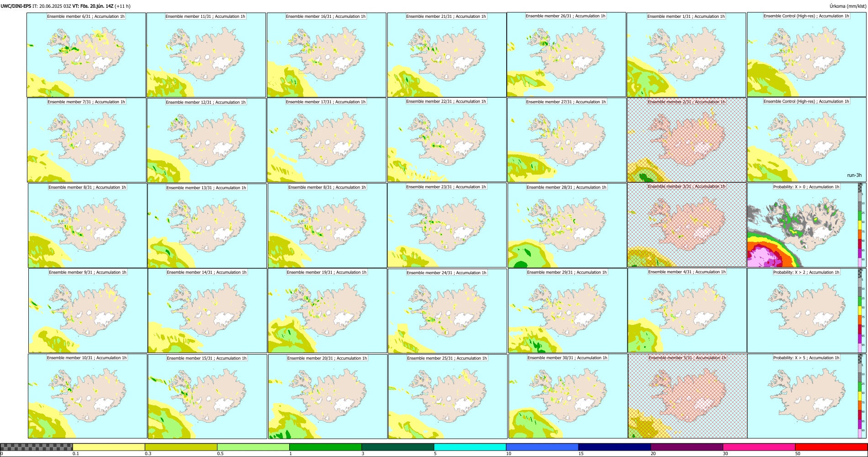
Task: Select the pink 30–50 legend swatch
Action: (x=759, y=447)
